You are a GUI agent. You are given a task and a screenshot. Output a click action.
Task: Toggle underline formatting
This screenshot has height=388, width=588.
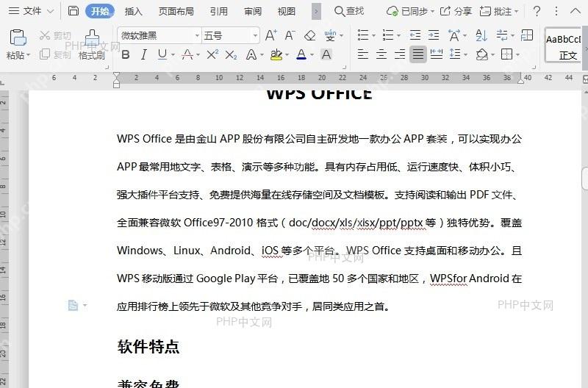[162, 54]
